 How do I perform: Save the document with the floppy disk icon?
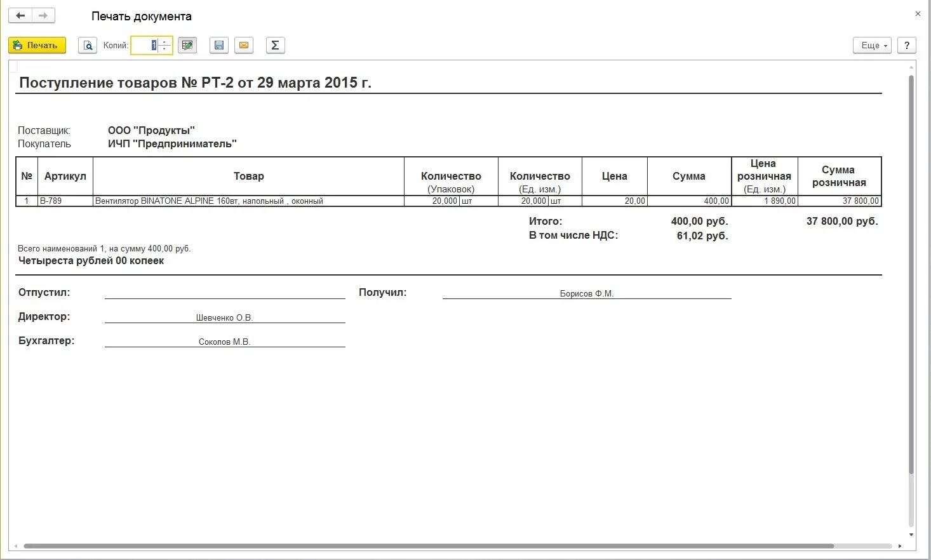coord(219,45)
